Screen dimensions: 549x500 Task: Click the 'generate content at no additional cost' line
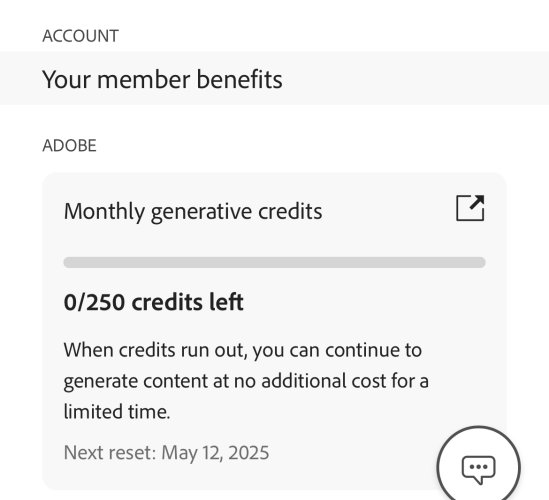tap(246, 381)
